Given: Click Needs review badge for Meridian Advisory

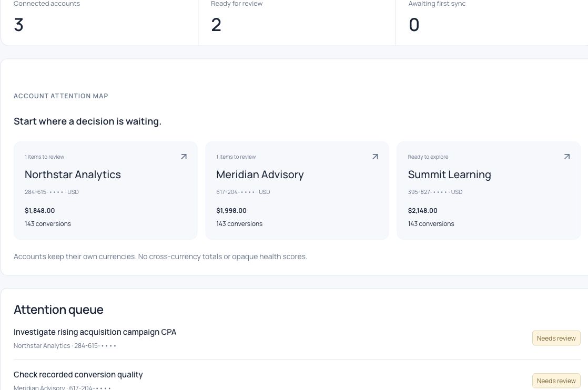Looking at the screenshot, I should [556, 381].
